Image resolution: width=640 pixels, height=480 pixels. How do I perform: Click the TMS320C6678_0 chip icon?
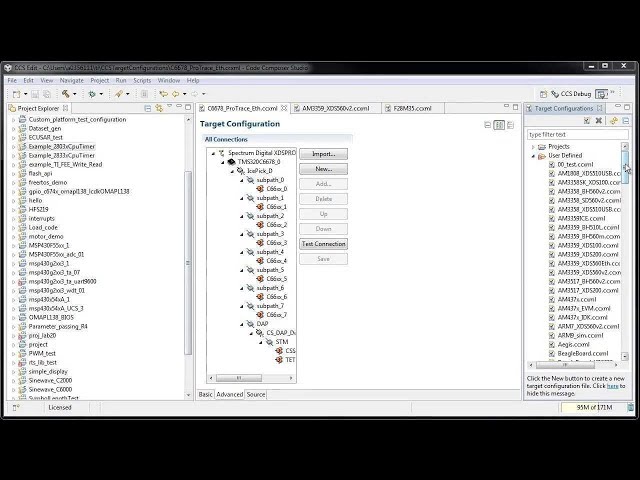pos(231,162)
